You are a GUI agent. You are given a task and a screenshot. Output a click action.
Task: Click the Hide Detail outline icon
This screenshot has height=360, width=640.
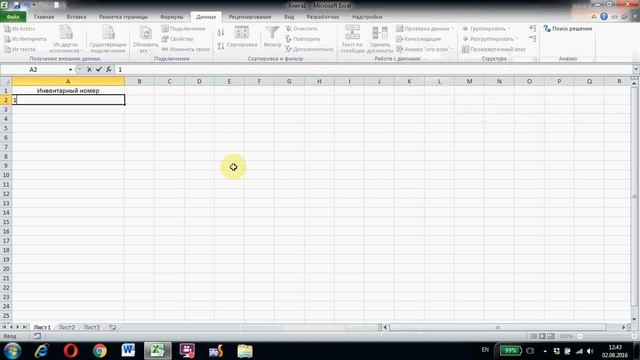click(x=532, y=38)
